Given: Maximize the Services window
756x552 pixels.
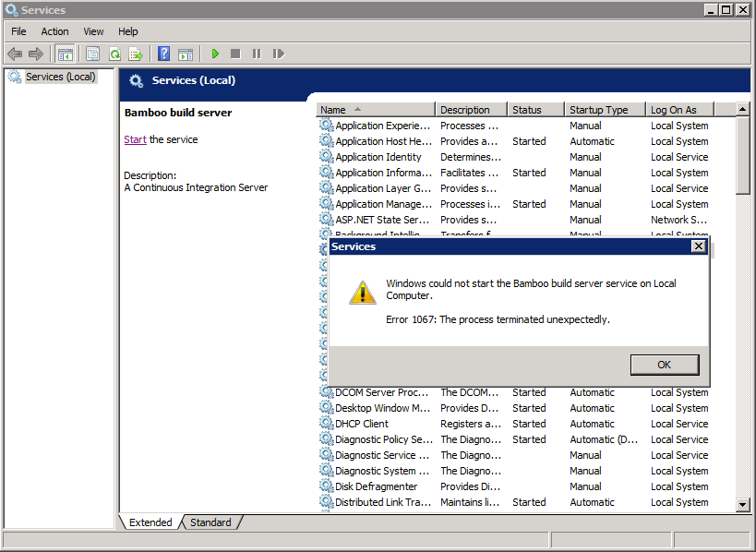Looking at the screenshot, I should 726,9.
